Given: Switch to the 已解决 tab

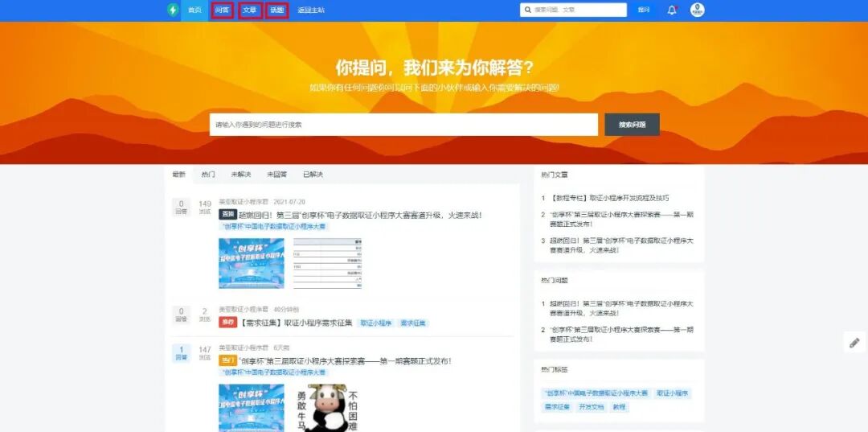Looking at the screenshot, I should click(x=313, y=175).
